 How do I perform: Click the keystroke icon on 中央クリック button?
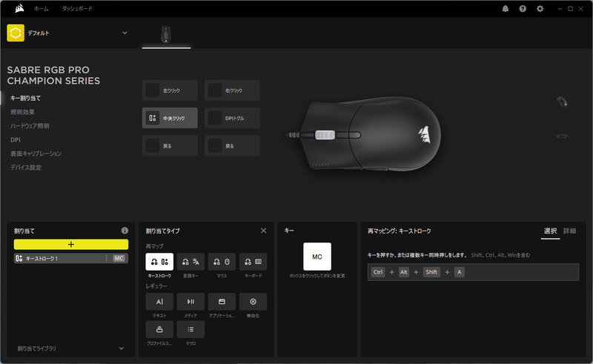153,118
